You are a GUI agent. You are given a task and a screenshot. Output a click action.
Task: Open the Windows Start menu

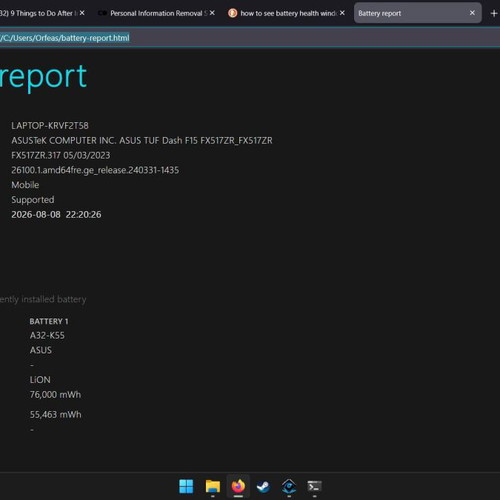click(186, 486)
